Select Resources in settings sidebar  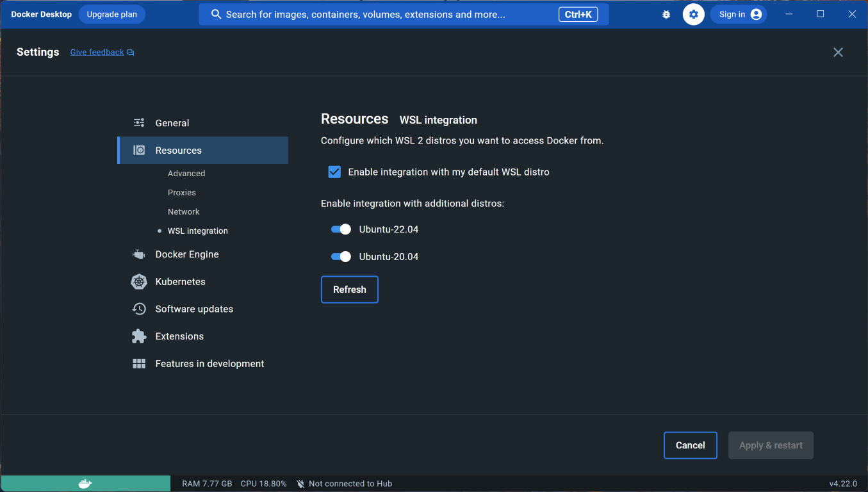[x=178, y=151]
